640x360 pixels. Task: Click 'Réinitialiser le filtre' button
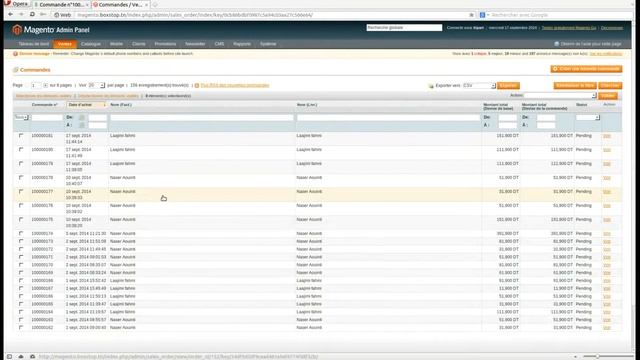[575, 86]
